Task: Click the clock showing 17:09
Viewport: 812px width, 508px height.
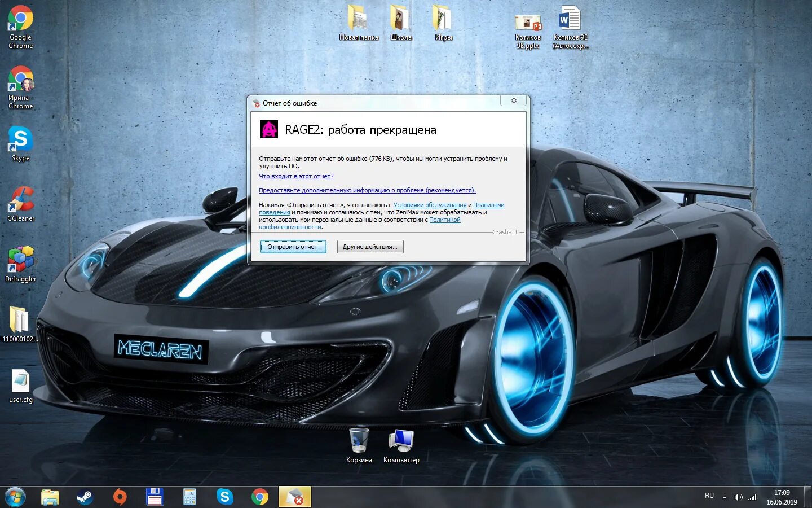Action: pos(782,493)
